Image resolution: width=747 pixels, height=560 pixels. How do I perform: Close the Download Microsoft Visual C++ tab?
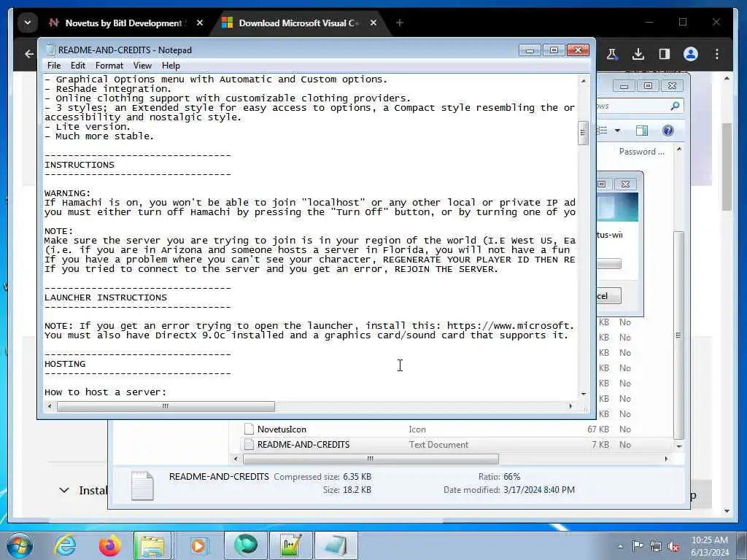[373, 23]
